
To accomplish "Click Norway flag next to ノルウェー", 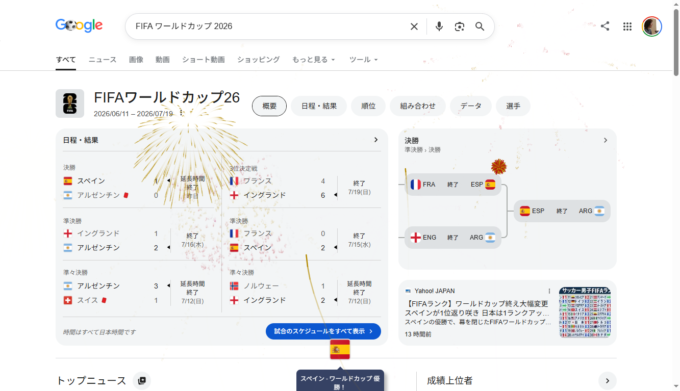I will 234,286.
